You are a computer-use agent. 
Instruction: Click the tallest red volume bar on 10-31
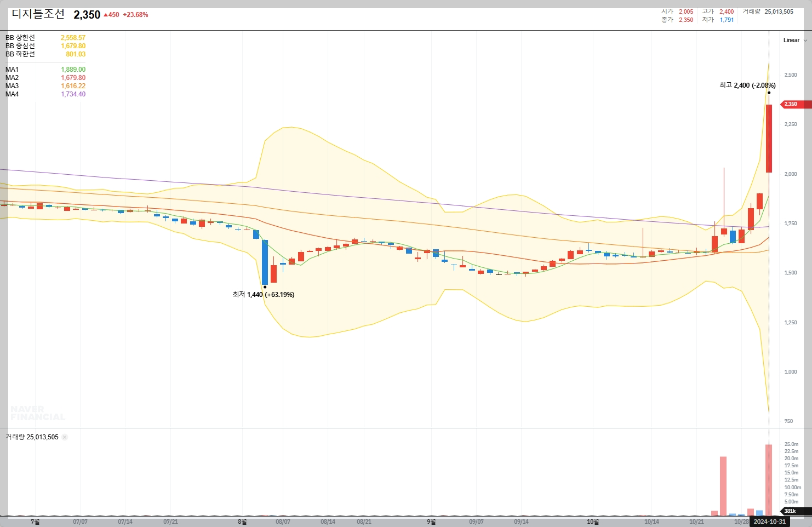tap(769, 480)
